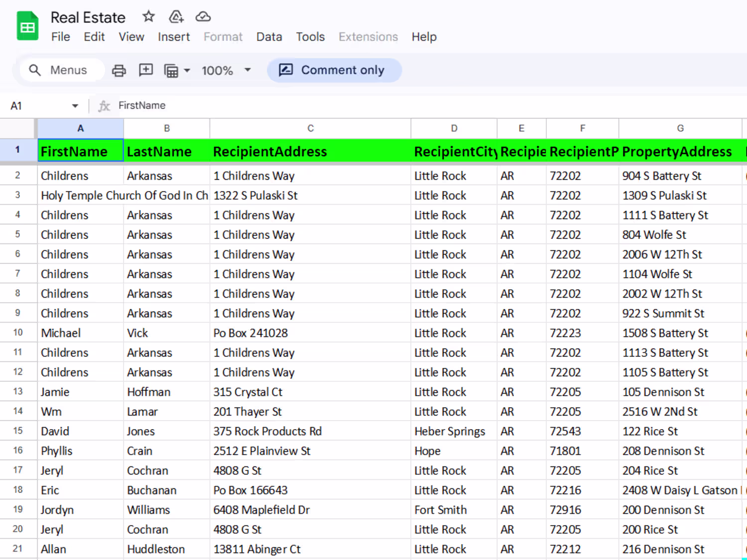747x560 pixels.
Task: Select the green RecipientAddress header cell
Action: coord(310,151)
